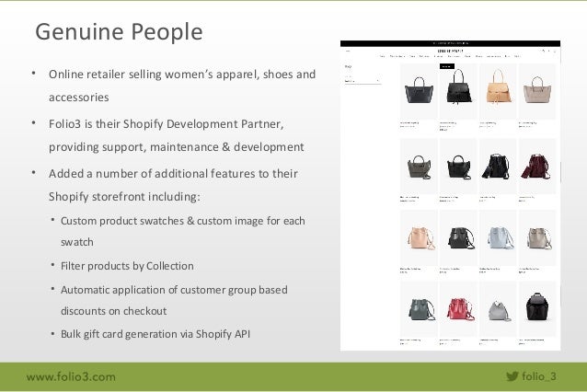This screenshot has height=392, width=587.
Task: Open the burgundy bucket bag product
Action: pyautogui.click(x=536, y=167)
